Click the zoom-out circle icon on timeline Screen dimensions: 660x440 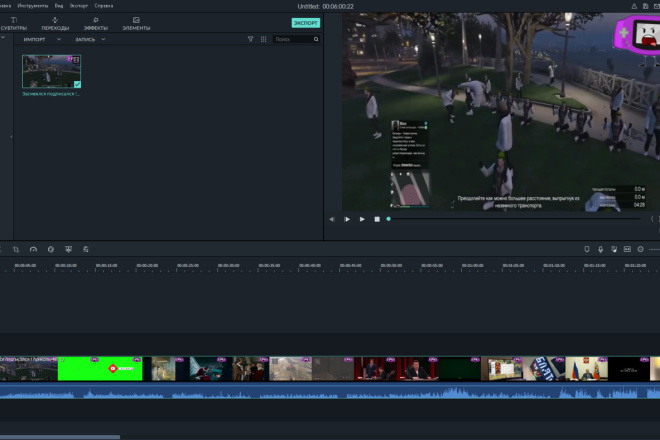click(x=641, y=249)
